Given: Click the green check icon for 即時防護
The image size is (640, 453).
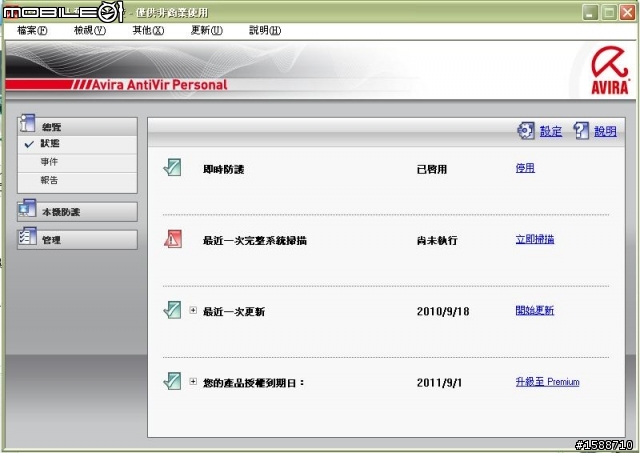Looking at the screenshot, I should point(172,168).
